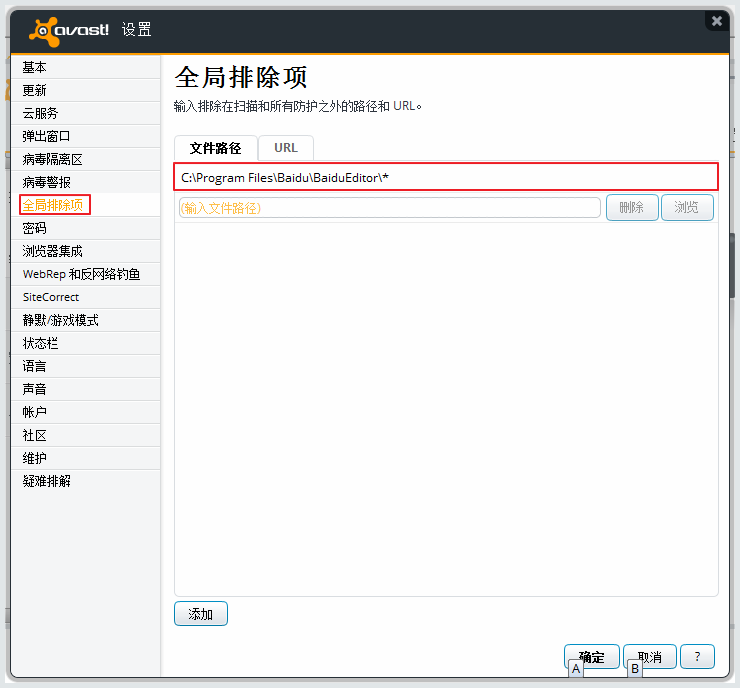
Task: Select 云服务 in the sidebar
Action: 85,113
